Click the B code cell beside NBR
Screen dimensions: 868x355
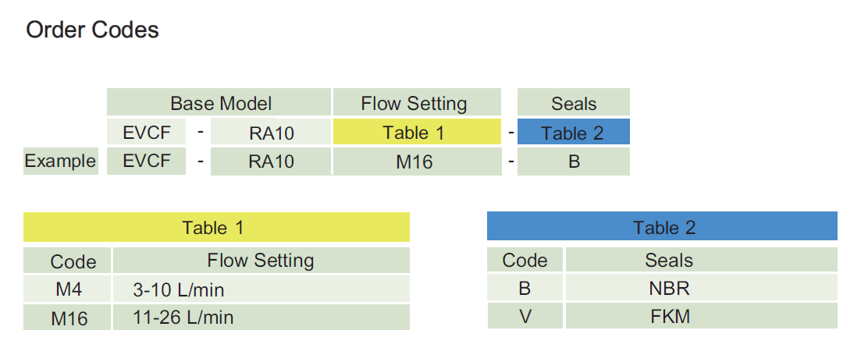(525, 288)
